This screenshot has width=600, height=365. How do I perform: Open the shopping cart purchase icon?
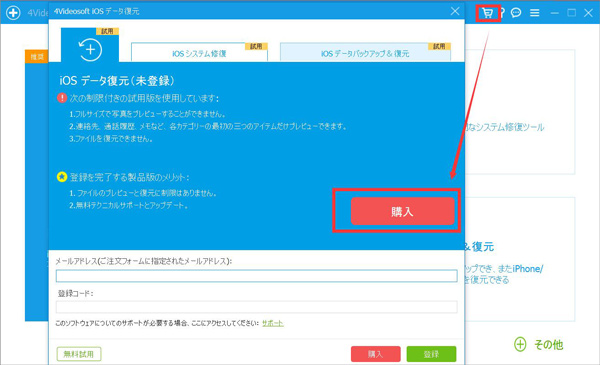click(x=488, y=13)
